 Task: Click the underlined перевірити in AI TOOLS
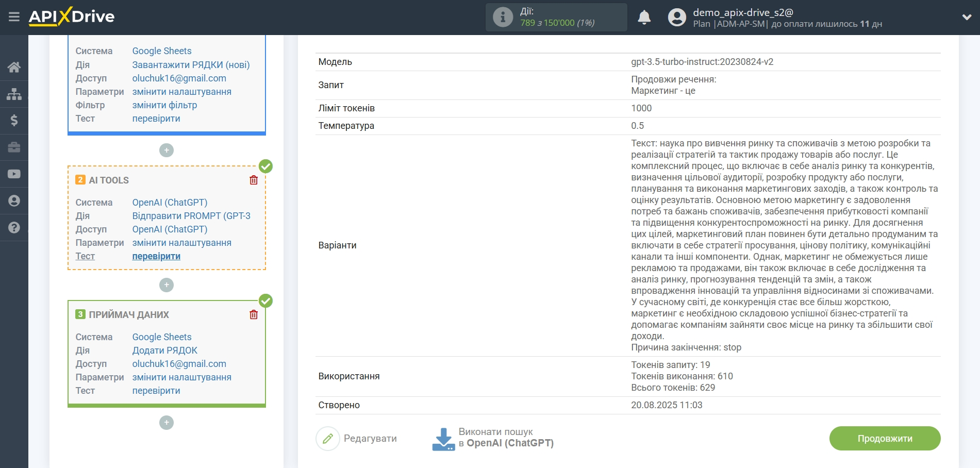coord(156,256)
